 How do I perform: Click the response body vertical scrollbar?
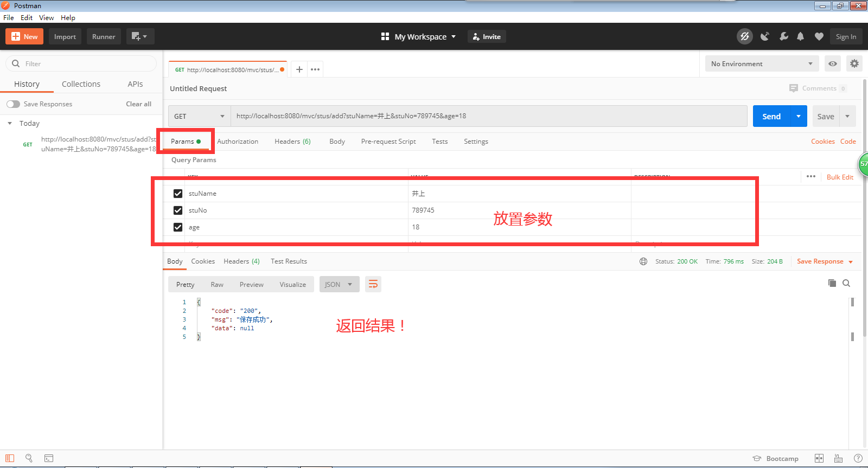[x=852, y=320]
